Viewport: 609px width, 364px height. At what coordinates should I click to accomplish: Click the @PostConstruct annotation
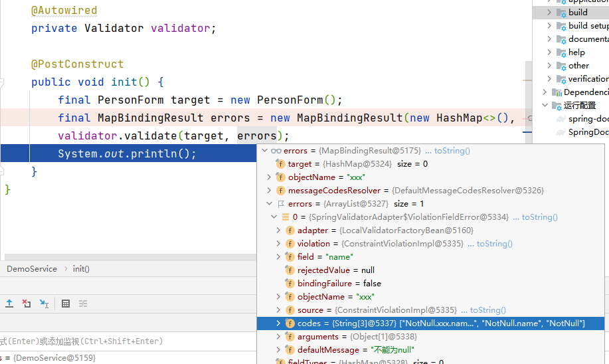tap(77, 64)
